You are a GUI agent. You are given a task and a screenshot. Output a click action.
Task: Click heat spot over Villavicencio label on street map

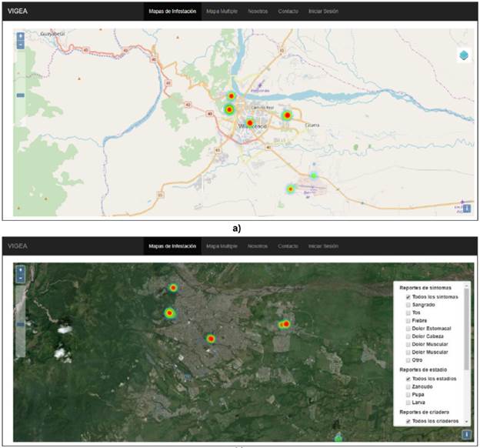(250, 122)
